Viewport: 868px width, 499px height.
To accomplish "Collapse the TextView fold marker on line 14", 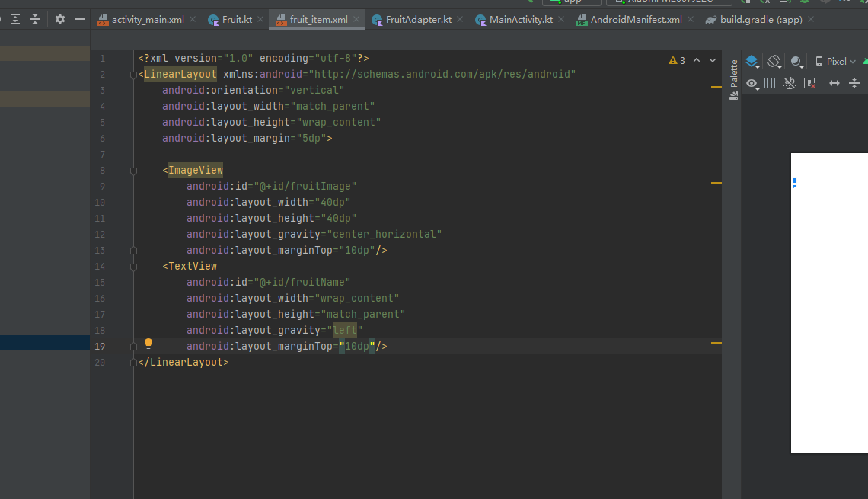I will click(x=133, y=267).
